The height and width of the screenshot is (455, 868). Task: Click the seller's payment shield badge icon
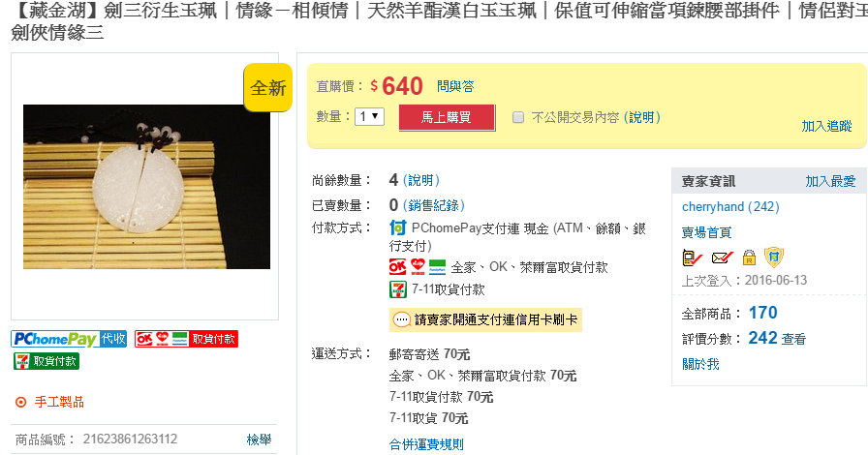coord(774,258)
